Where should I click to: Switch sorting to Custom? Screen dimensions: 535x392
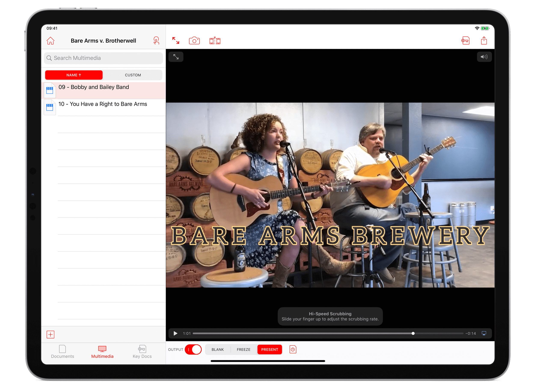tap(133, 75)
